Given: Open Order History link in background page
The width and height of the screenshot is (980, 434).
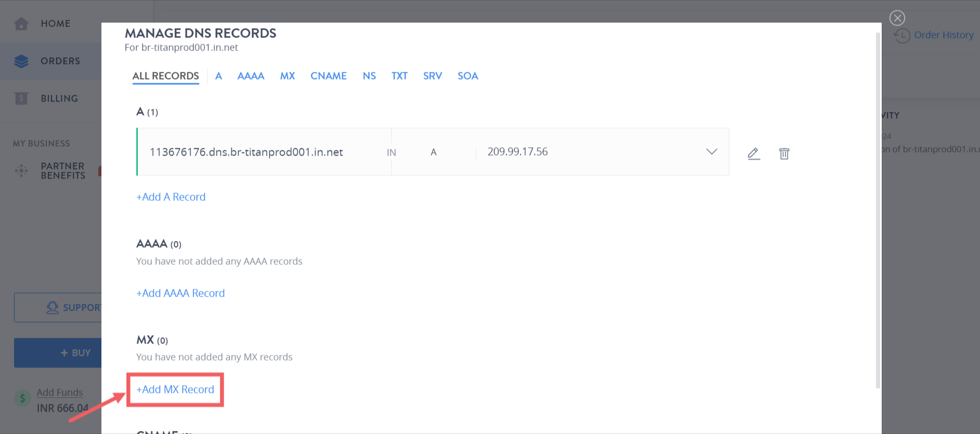Looking at the screenshot, I should (x=944, y=35).
